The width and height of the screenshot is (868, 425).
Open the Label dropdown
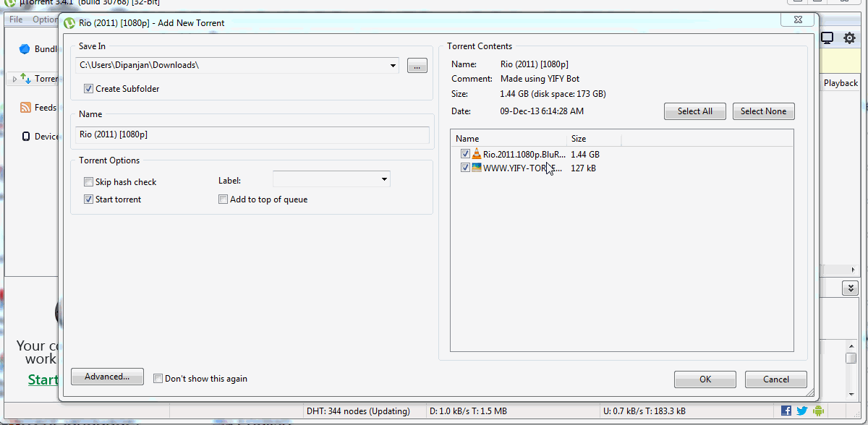[383, 179]
